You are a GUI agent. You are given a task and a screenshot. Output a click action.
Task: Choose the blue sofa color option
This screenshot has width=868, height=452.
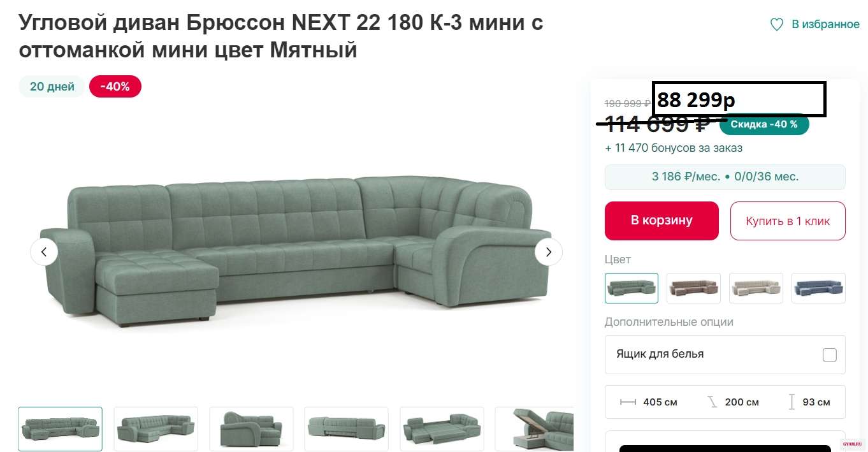[x=818, y=288]
